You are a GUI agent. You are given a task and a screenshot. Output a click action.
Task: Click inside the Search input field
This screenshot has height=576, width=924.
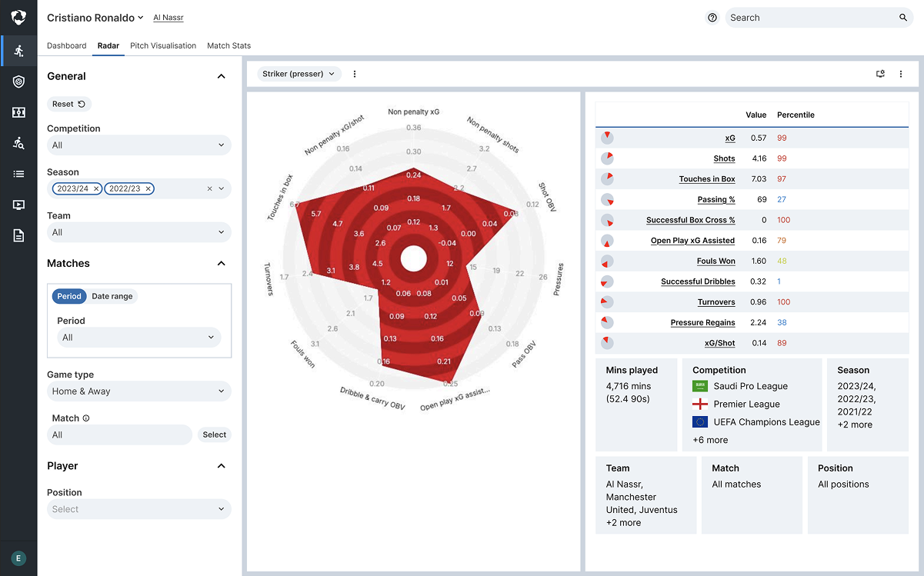pos(816,18)
